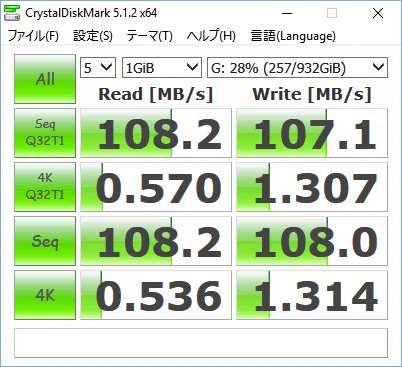Run all benchmarks with the All button
The width and height of the screenshot is (402, 367).
(45, 79)
